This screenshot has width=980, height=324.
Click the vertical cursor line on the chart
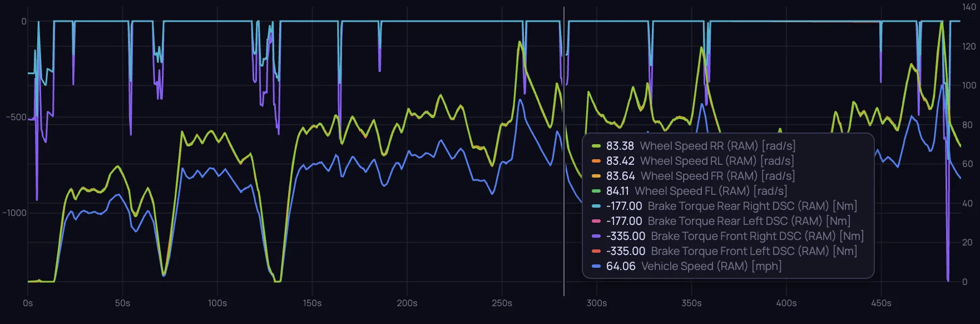click(x=564, y=151)
